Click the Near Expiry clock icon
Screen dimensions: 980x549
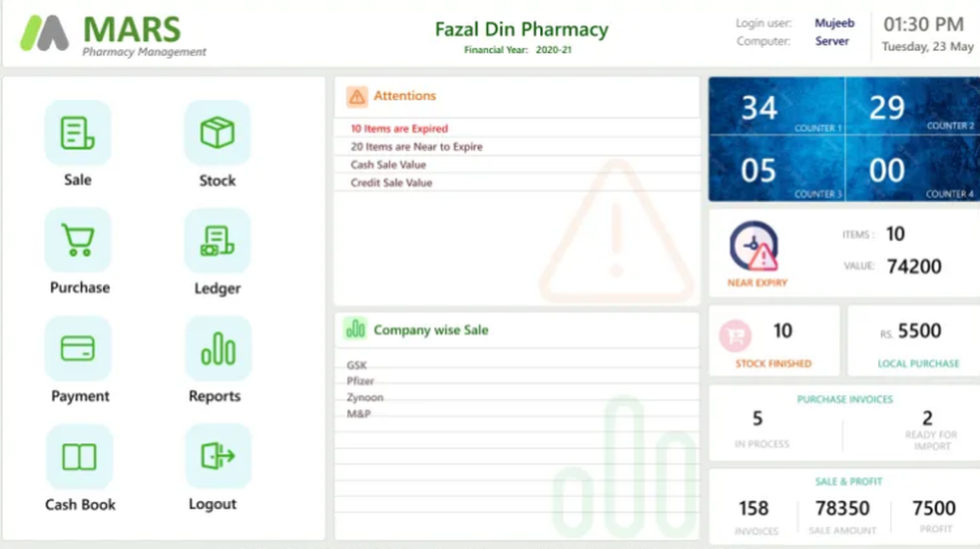[x=755, y=245]
